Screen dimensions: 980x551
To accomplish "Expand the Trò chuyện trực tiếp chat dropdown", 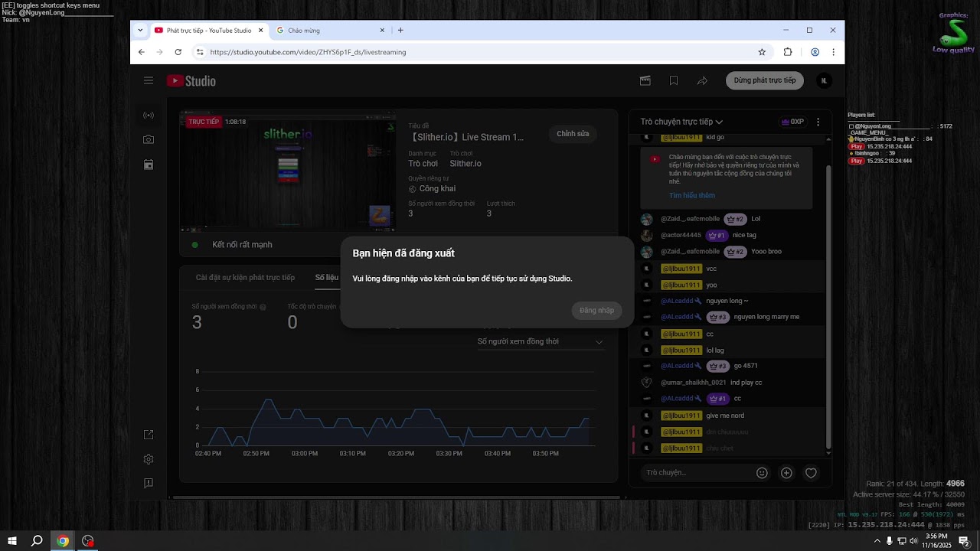I will coord(681,122).
